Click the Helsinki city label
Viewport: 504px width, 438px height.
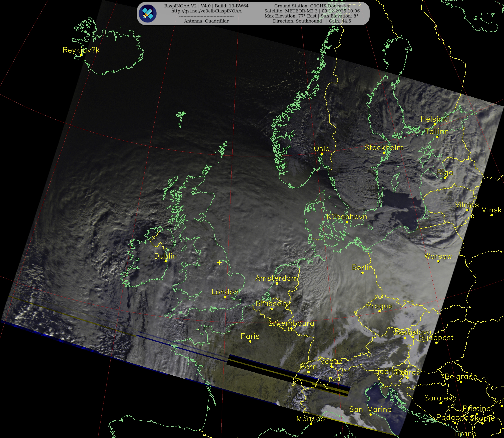point(435,119)
